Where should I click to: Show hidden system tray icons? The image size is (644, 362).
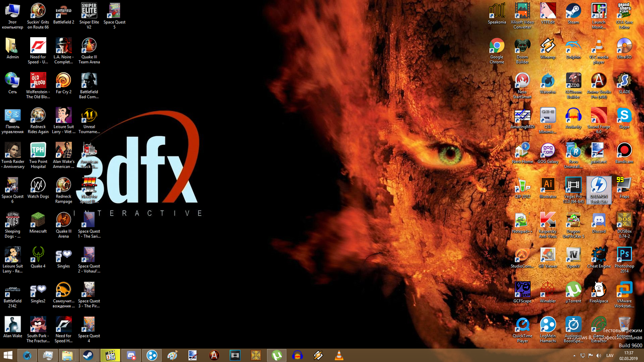(575, 355)
